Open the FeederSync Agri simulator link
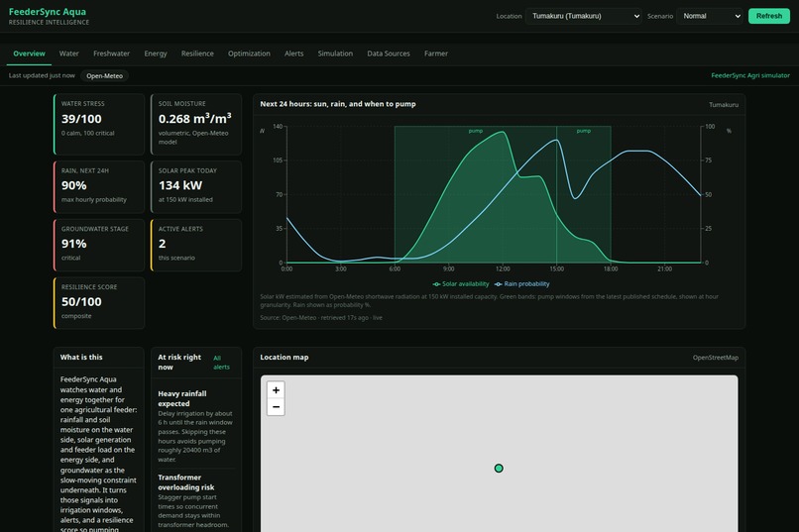 click(750, 75)
